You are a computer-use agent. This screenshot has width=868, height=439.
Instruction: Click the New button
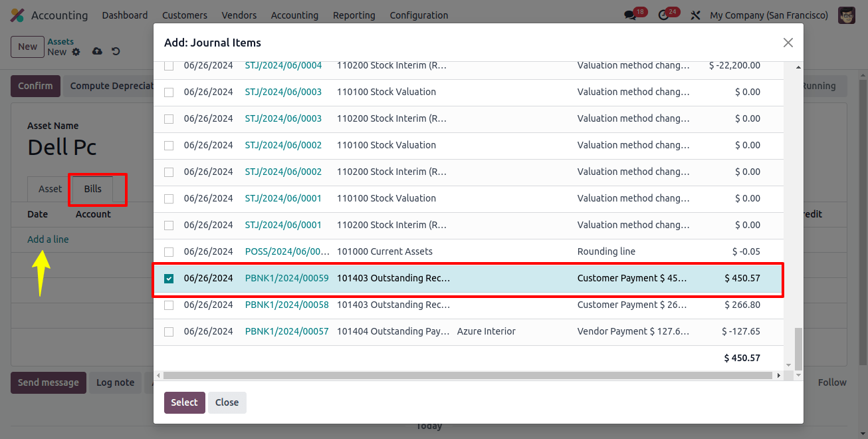click(x=27, y=47)
